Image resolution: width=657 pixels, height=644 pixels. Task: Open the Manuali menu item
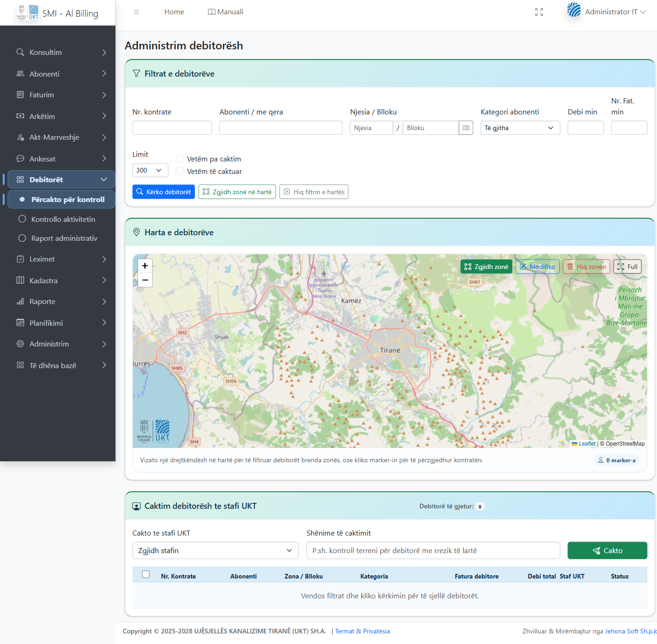226,12
